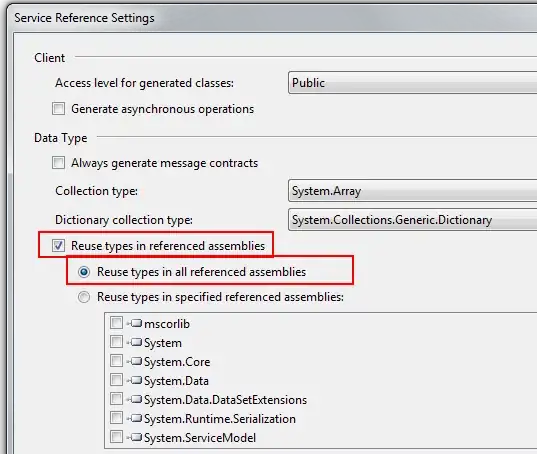Click the System.ServiceModel assembly icon

click(136, 437)
